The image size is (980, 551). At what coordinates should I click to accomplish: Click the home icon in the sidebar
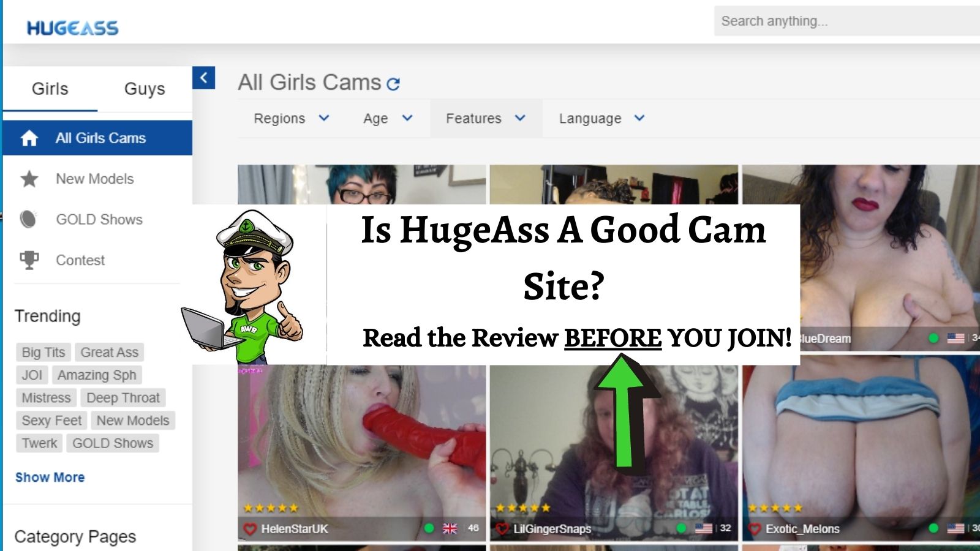tap(29, 138)
